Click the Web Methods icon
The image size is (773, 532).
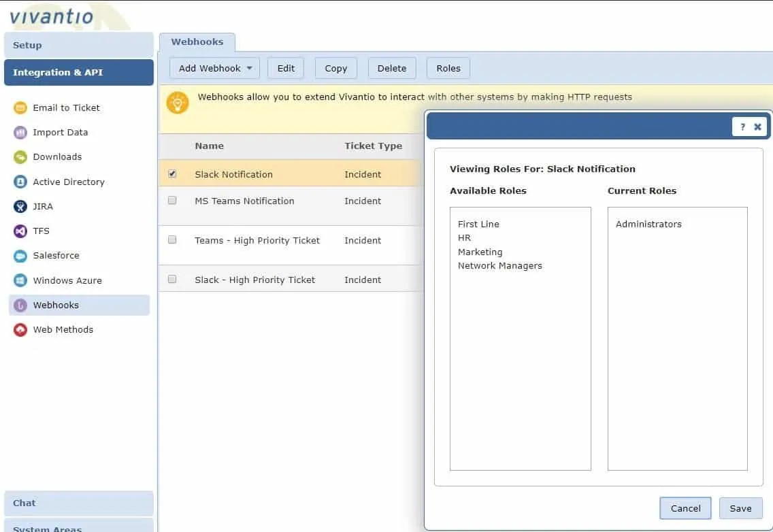coord(20,329)
